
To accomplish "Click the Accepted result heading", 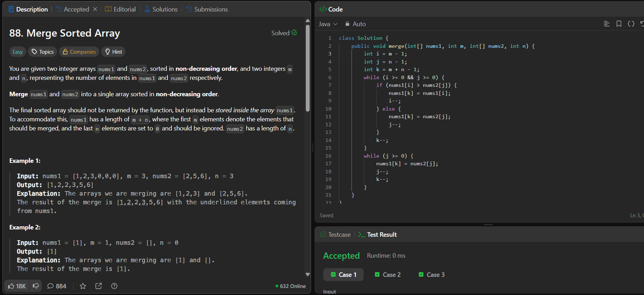I will pos(341,255).
